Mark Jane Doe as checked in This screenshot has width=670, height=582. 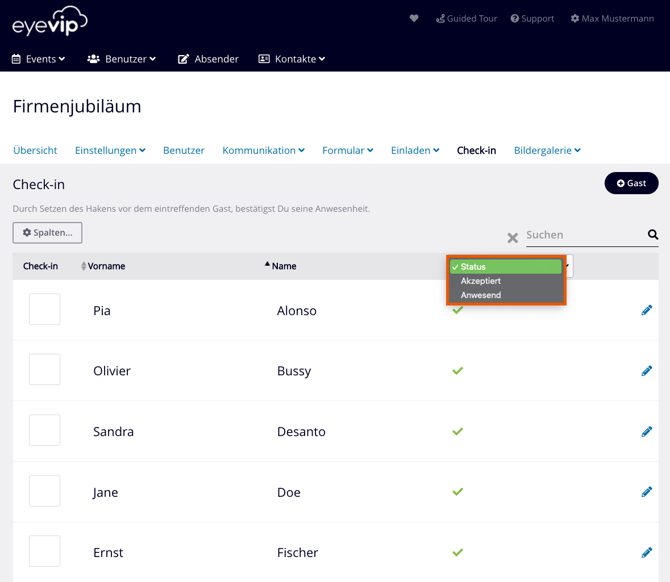tap(44, 491)
